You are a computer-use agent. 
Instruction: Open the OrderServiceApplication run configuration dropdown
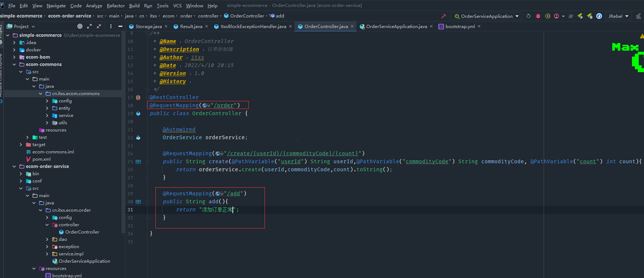[x=486, y=16]
